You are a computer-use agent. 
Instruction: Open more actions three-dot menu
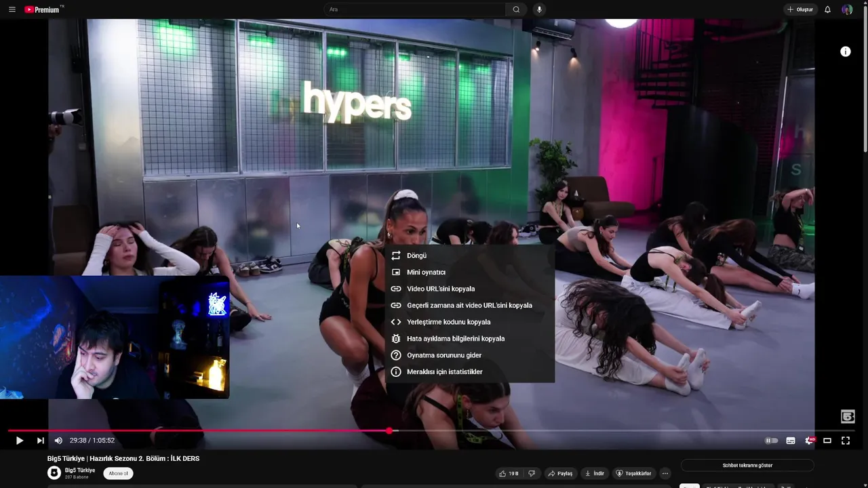tap(665, 474)
